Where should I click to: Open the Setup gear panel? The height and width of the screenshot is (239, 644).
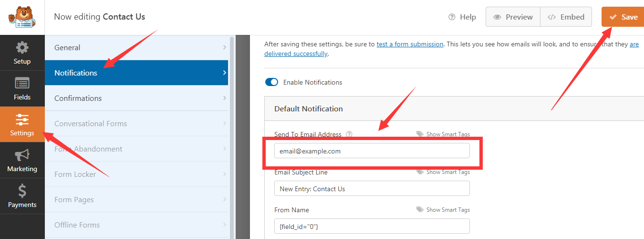[x=22, y=53]
